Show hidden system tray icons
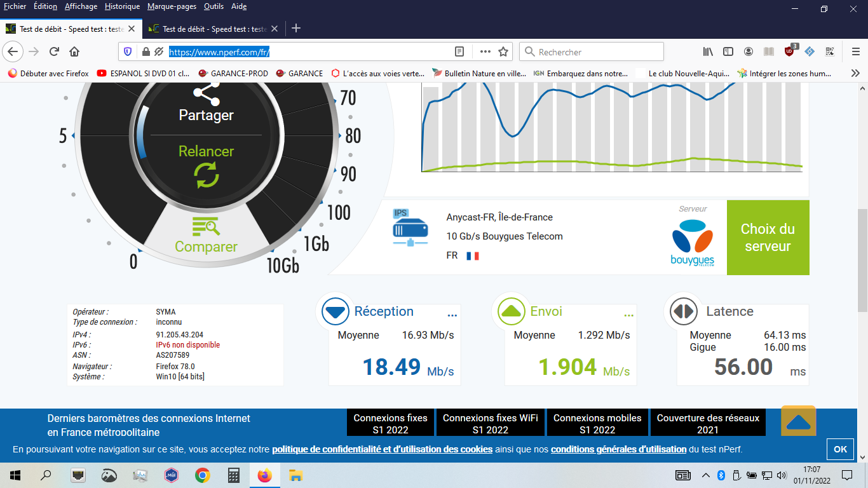 pyautogui.click(x=705, y=475)
